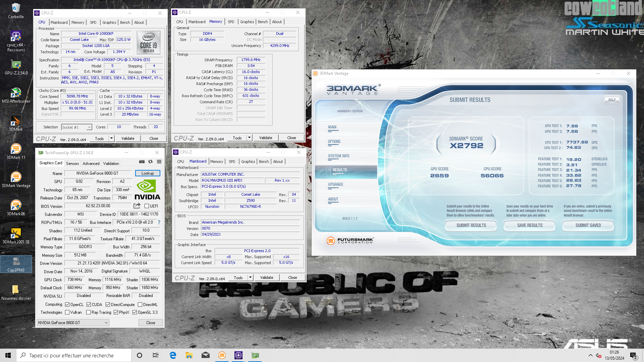The height and width of the screenshot is (362, 644).
Task: Open OPTIONS in 3DMark Vantage sidebar
Action: pyautogui.click(x=334, y=142)
